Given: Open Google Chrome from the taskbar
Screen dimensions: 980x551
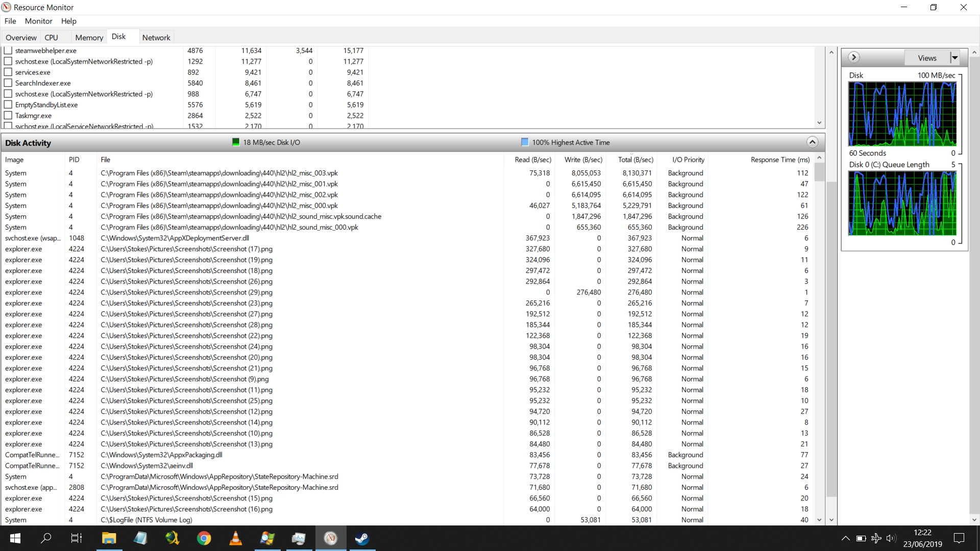Looking at the screenshot, I should tap(204, 538).
